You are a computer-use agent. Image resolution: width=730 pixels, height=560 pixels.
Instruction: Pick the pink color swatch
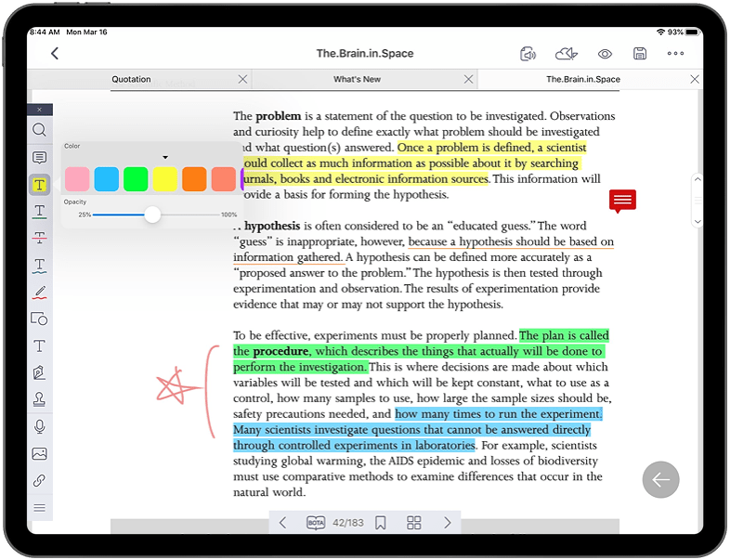click(x=77, y=179)
